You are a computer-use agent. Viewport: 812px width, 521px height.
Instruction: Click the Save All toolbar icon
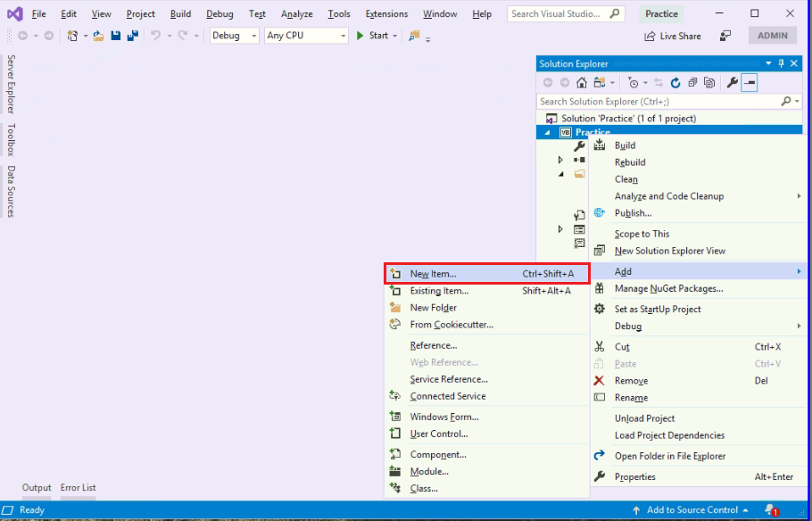pos(134,35)
